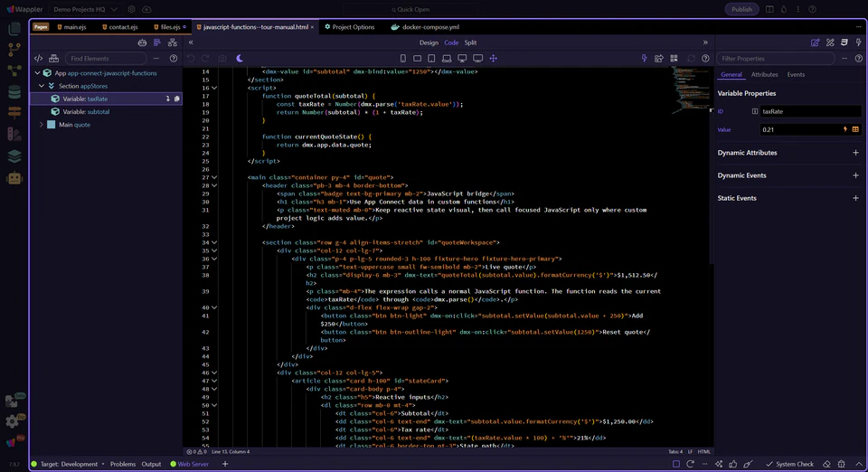Click the App Connect lightning icon in toolbar

point(644,58)
